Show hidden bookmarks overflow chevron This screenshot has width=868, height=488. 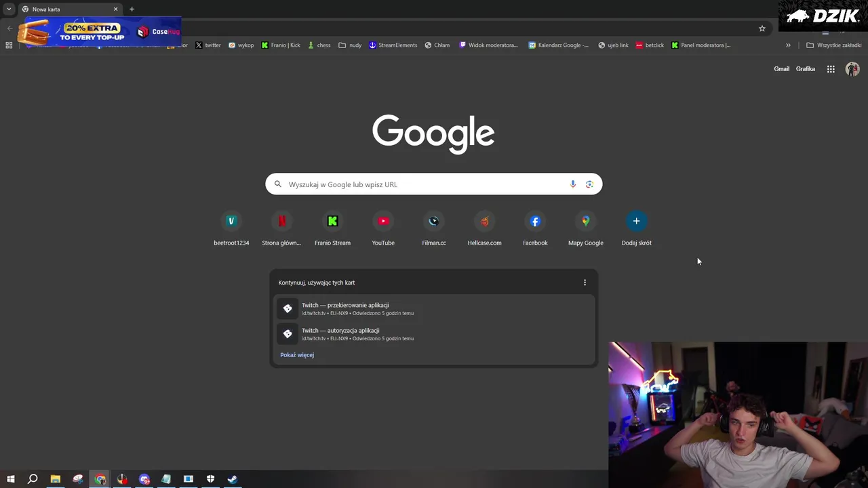788,45
